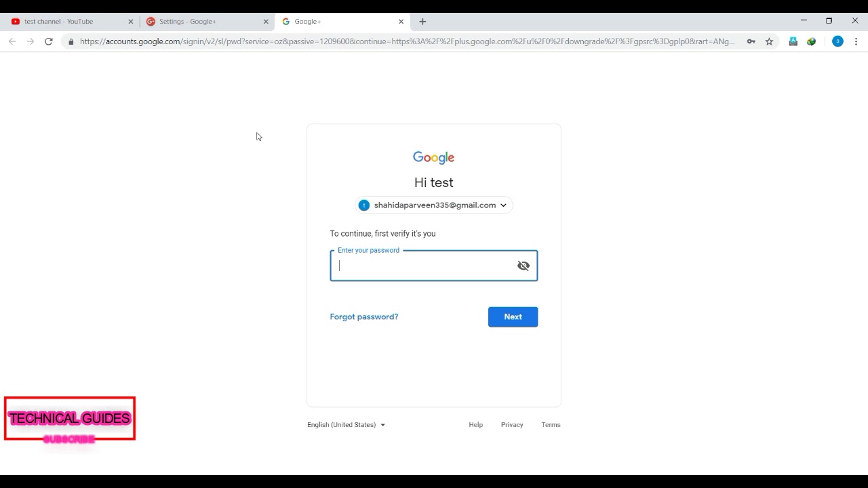Click the Google logo on sign-in card
Screen dimensions: 868x488
point(434,158)
